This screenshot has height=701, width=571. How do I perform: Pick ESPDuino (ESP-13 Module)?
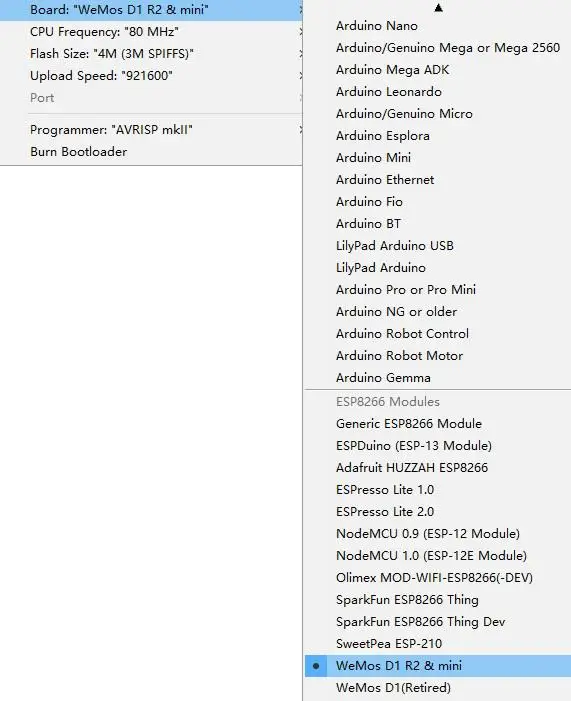point(438,445)
